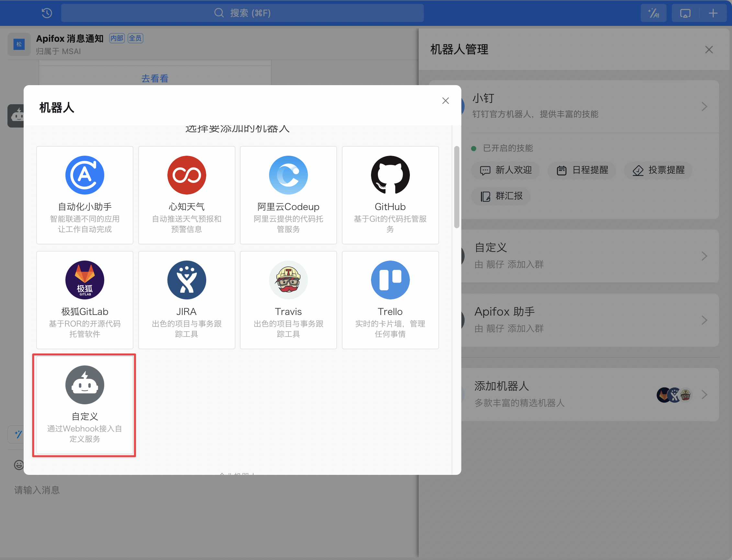This screenshot has height=560, width=732.
Task: Choose the Trello robot icon
Action: [x=390, y=280]
